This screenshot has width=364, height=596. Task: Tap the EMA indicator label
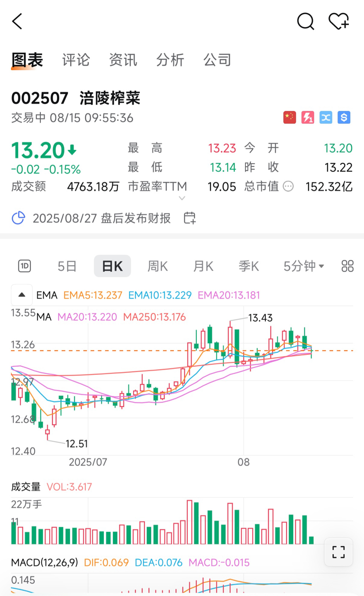point(47,295)
